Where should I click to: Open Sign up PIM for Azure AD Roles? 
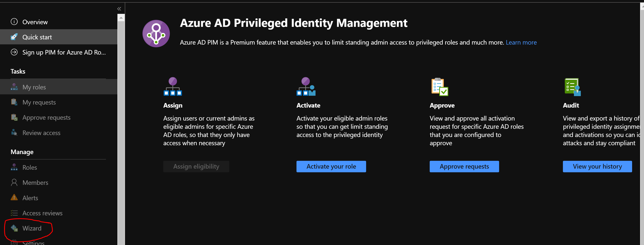64,52
